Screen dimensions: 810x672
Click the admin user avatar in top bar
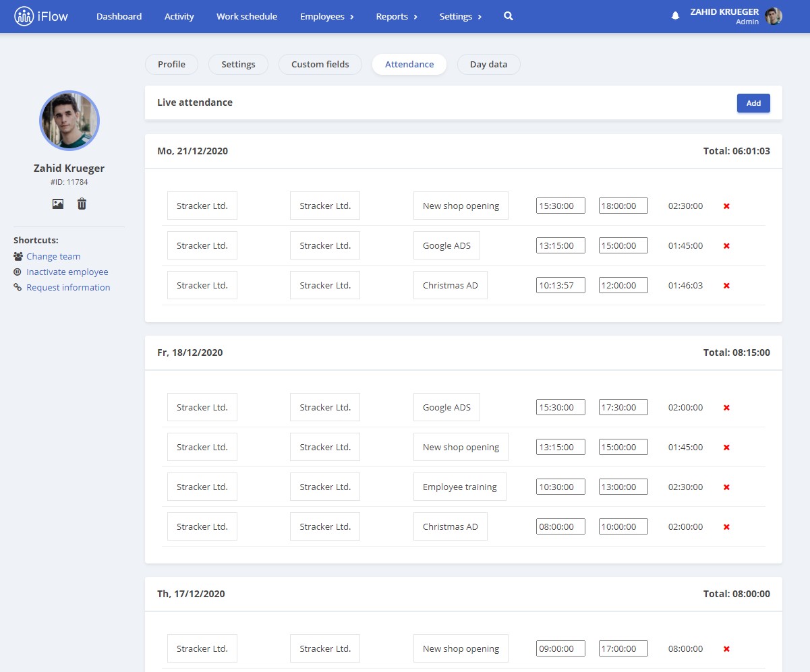pyautogui.click(x=774, y=16)
